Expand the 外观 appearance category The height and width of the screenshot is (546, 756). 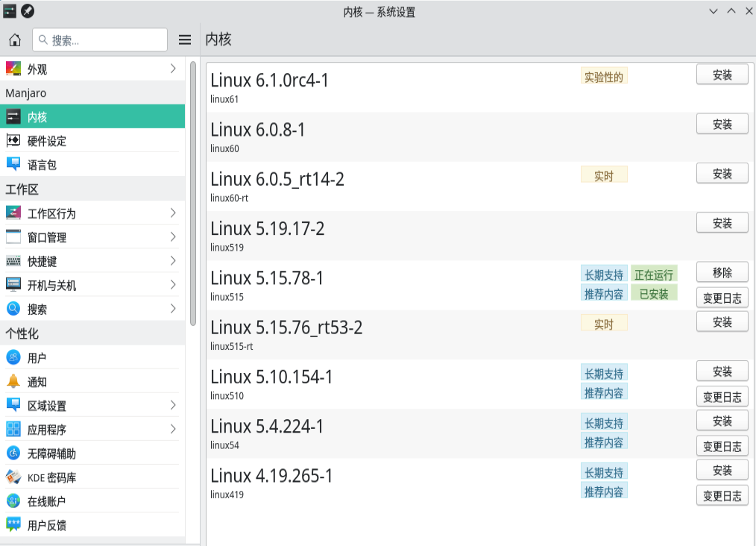173,69
